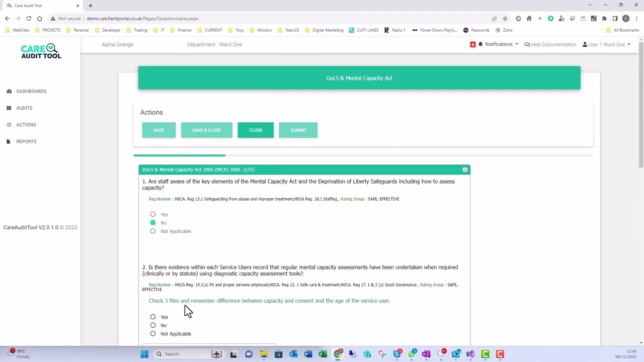Open the Dashboards sidebar icon

pyautogui.click(x=9, y=91)
